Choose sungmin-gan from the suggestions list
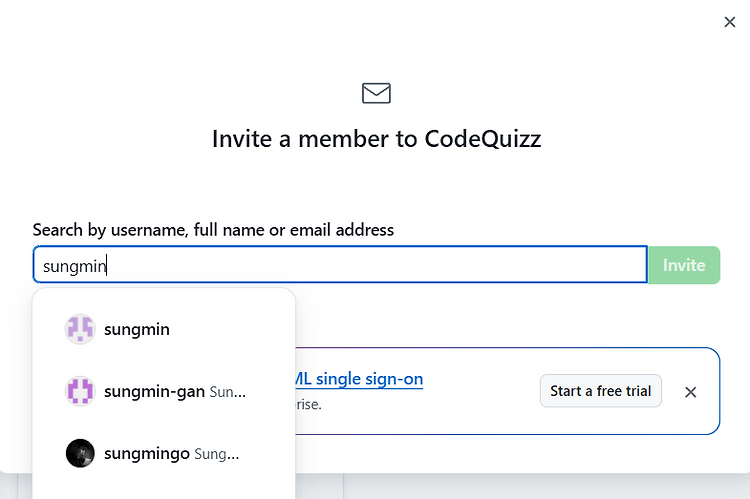Image resolution: width=750 pixels, height=499 pixels. [164, 391]
